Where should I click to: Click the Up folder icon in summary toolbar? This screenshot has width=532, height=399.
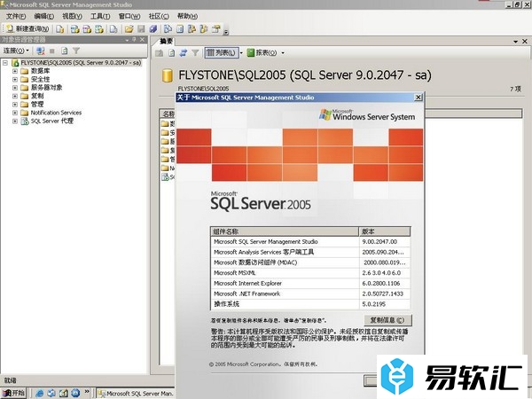(x=159, y=53)
